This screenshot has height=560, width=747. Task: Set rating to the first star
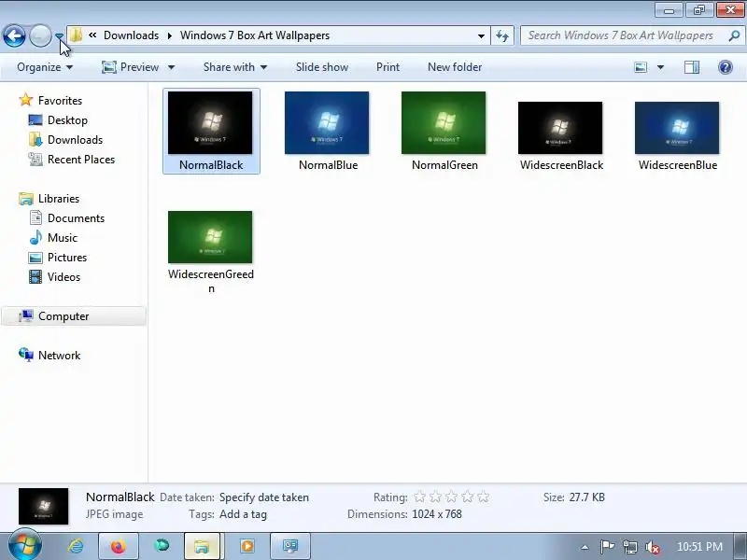pyautogui.click(x=419, y=497)
